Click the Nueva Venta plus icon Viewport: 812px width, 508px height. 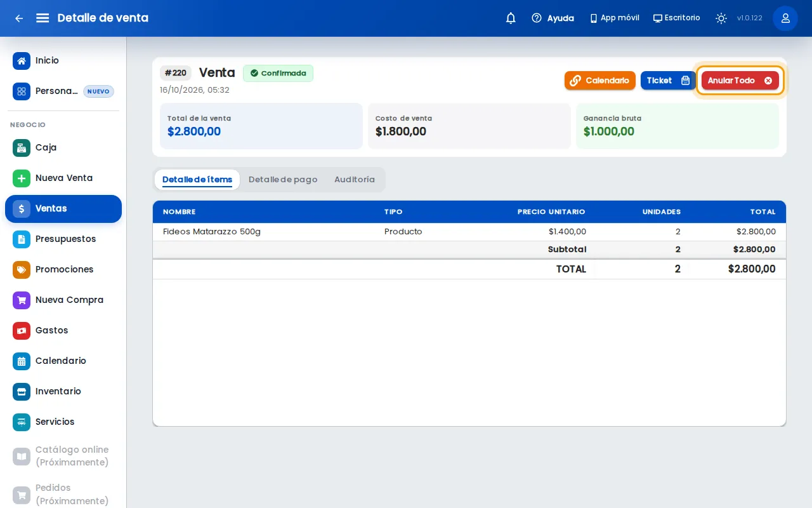click(22, 178)
